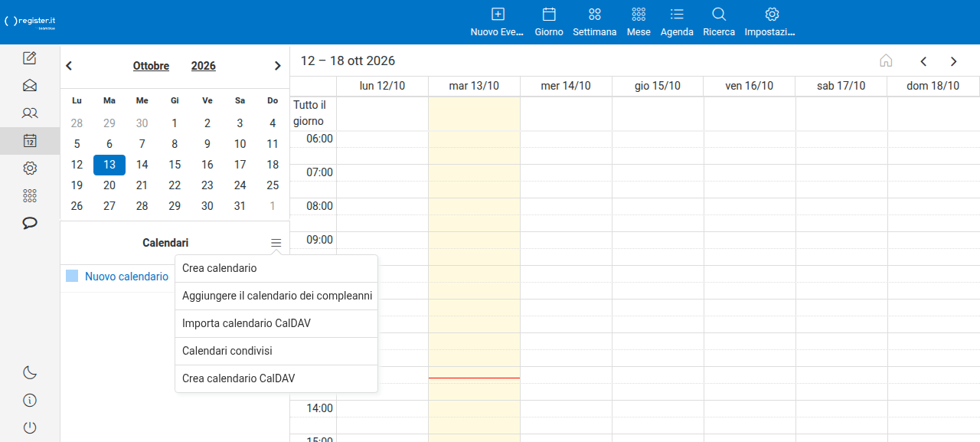Viewport: 980px width, 442px height.
Task: Click the current time line on Tuesday
Action: tap(475, 378)
